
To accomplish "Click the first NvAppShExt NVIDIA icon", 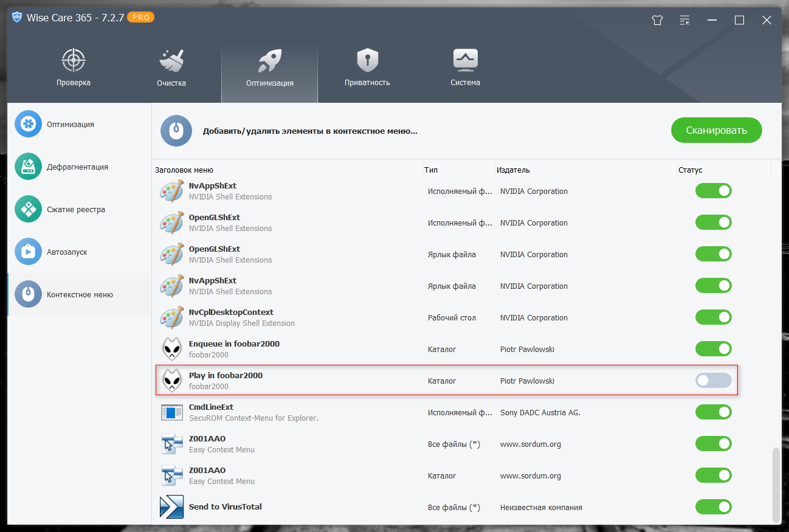I will [x=172, y=191].
